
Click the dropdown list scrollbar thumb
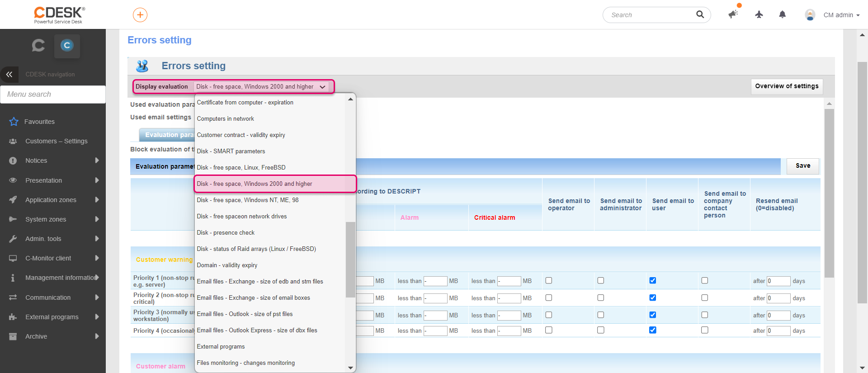point(350,260)
